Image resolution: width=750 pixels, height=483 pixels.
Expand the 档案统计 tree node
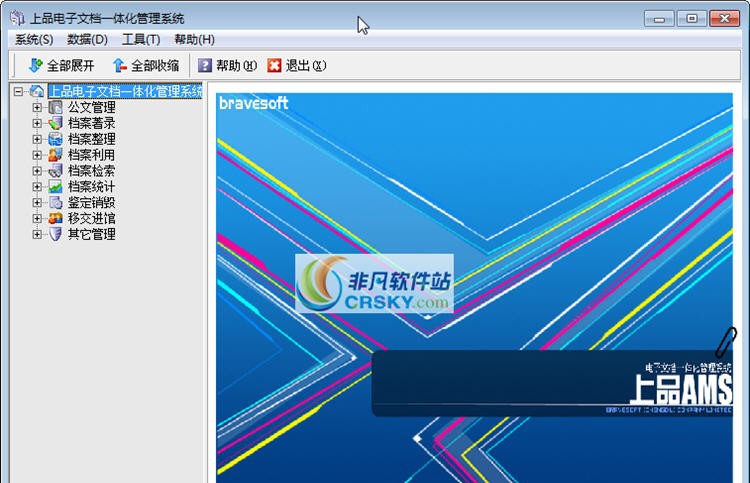coord(37,187)
